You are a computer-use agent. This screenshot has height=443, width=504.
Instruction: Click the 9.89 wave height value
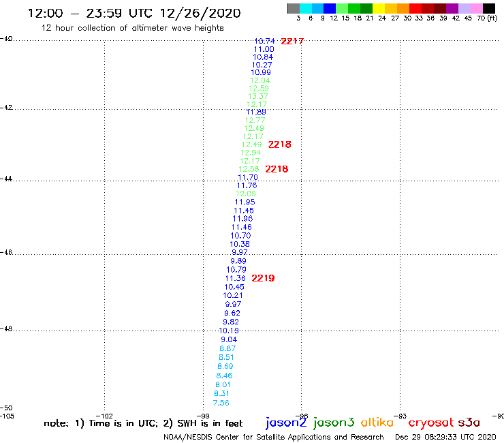[238, 261]
